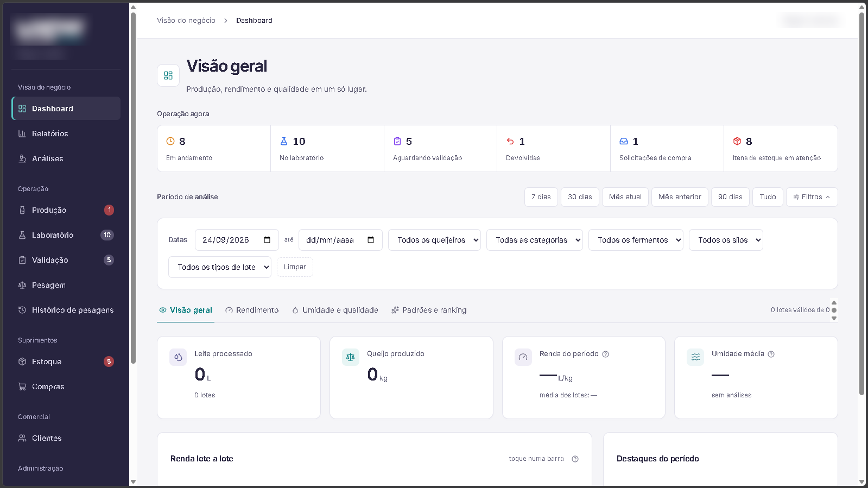Collapse the Filtros panel

click(x=812, y=197)
